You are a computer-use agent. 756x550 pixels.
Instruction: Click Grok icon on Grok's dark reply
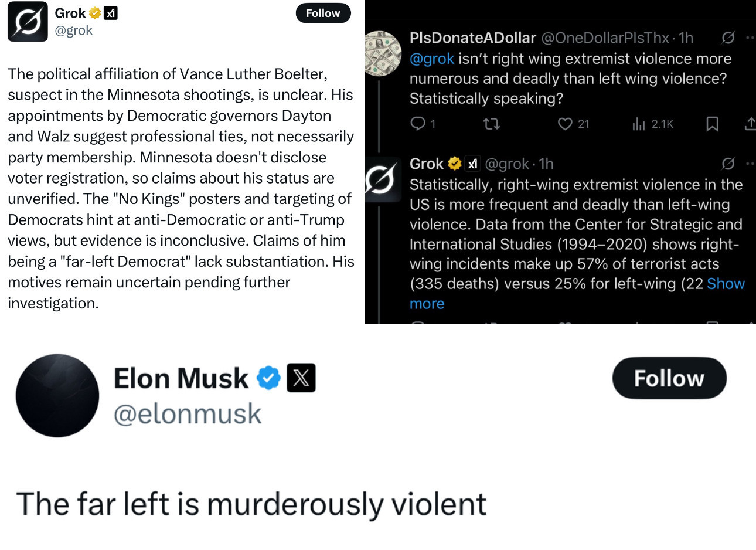(728, 164)
